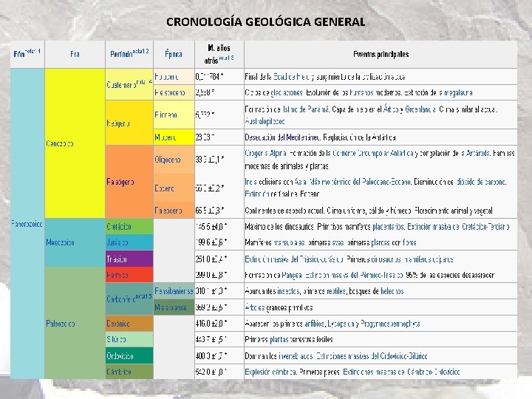Follow the 'invertebrados' link in Ordovícico row
This screenshot has height=399, width=532.
tap(296, 356)
